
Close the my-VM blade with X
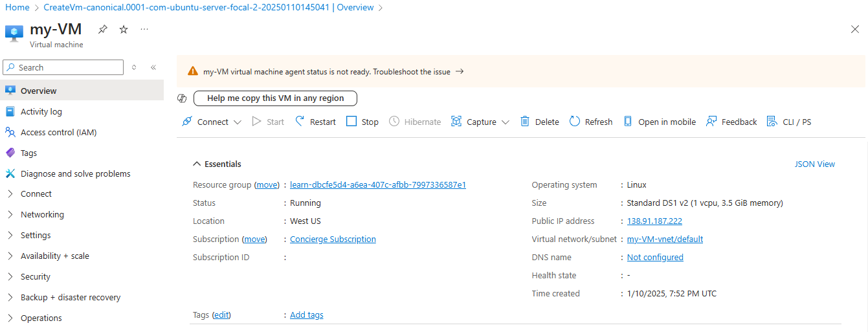tap(854, 29)
